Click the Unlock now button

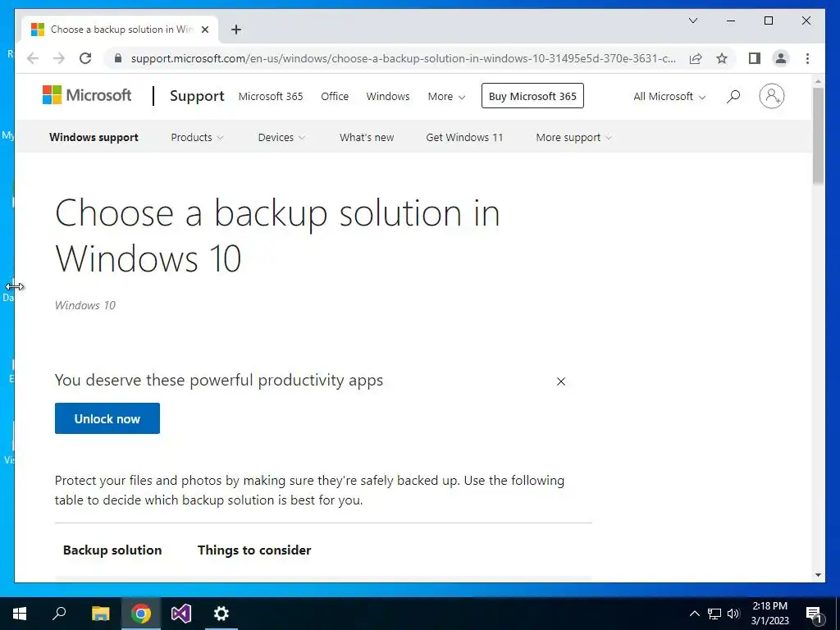coord(107,418)
